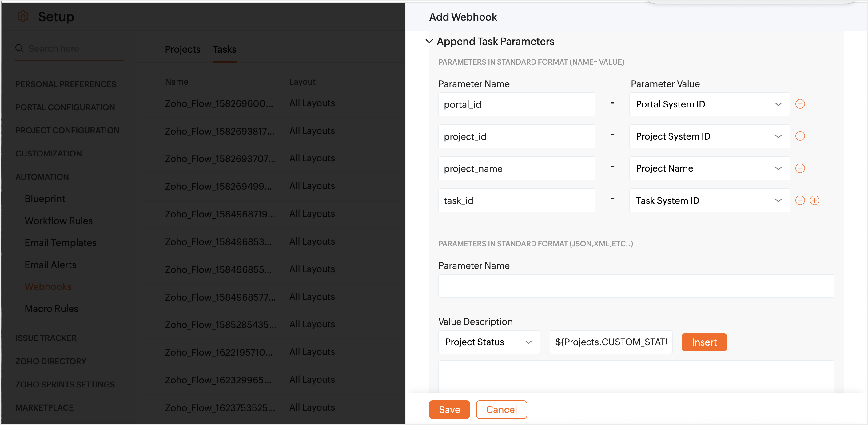Open the Project Status value dropdown
This screenshot has height=425, width=868.
(488, 342)
